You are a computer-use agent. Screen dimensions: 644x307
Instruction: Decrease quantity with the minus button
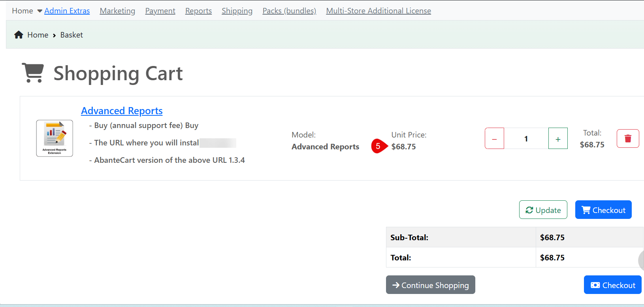(x=494, y=139)
